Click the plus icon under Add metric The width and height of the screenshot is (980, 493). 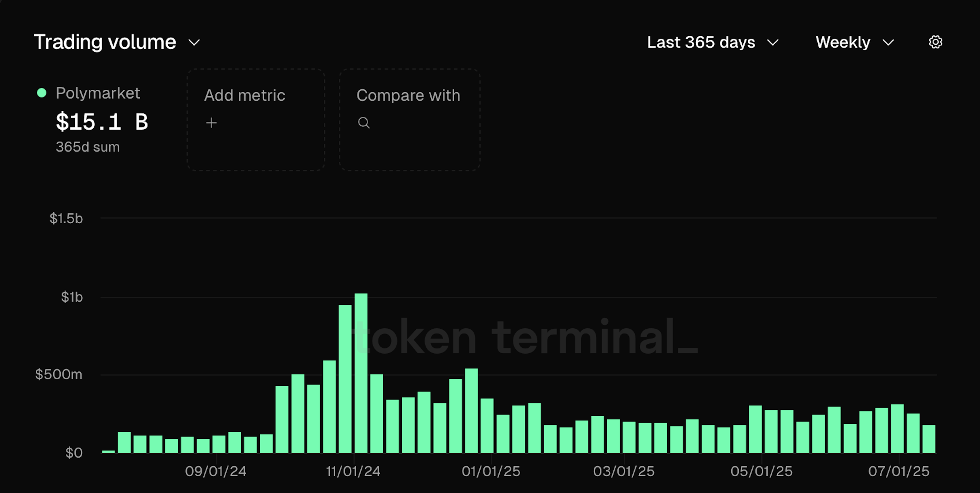click(x=211, y=123)
